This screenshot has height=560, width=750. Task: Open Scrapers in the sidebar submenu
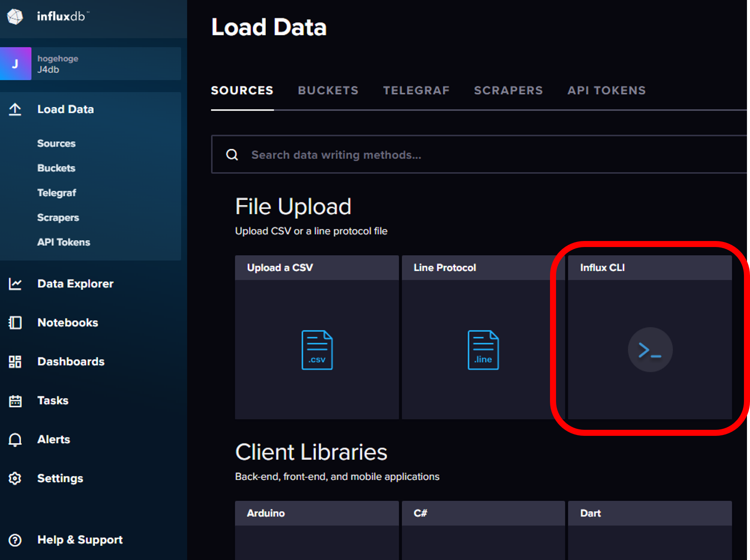58,218
